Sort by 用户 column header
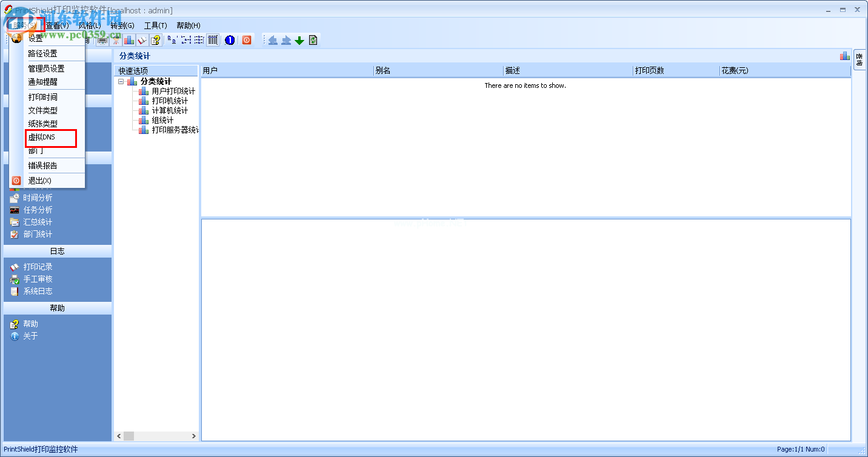The height and width of the screenshot is (457, 868). click(287, 70)
